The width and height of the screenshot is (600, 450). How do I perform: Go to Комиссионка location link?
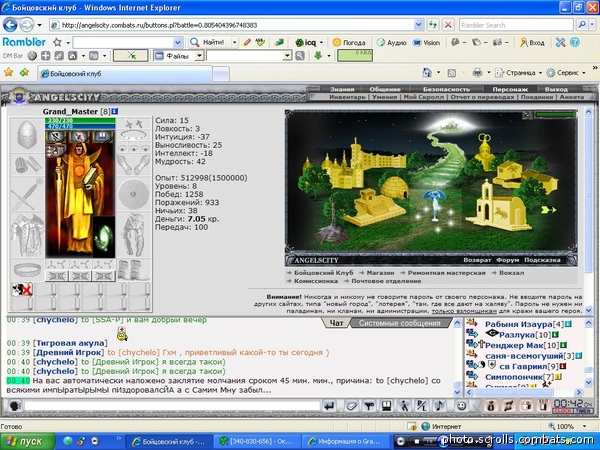pos(316,281)
